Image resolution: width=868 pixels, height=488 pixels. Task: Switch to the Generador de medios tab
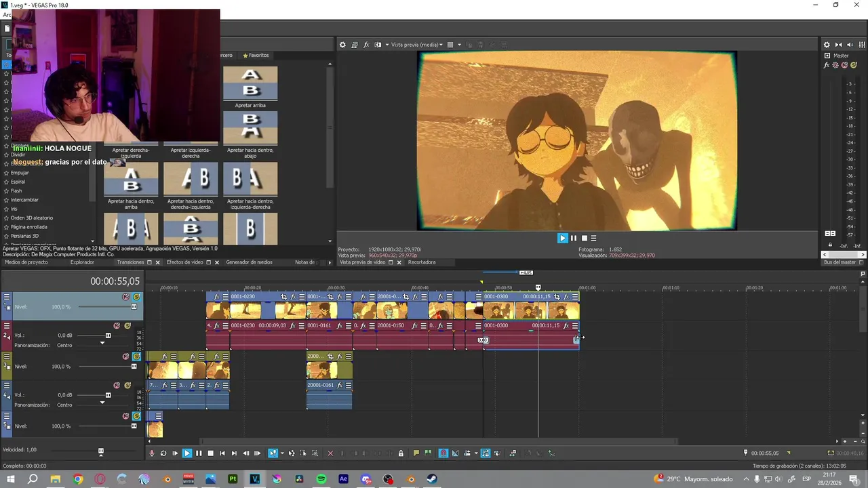pyautogui.click(x=249, y=262)
